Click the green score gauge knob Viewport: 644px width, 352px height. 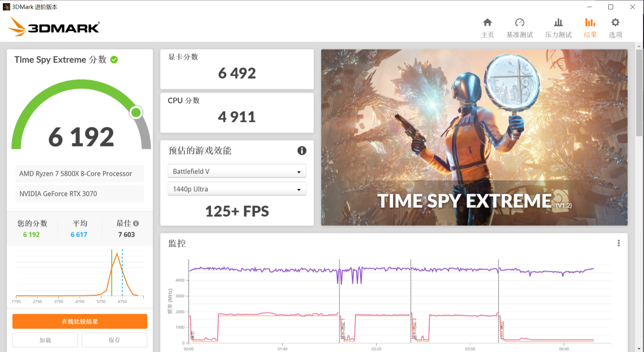pyautogui.click(x=136, y=113)
